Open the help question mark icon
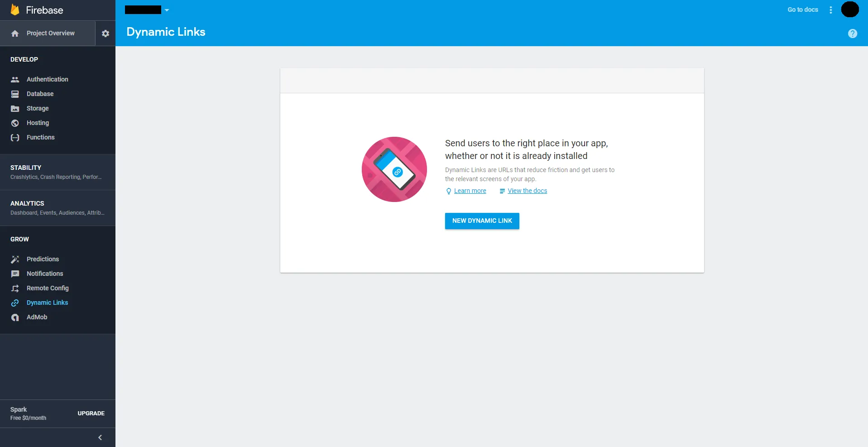This screenshot has width=868, height=447. (x=853, y=34)
